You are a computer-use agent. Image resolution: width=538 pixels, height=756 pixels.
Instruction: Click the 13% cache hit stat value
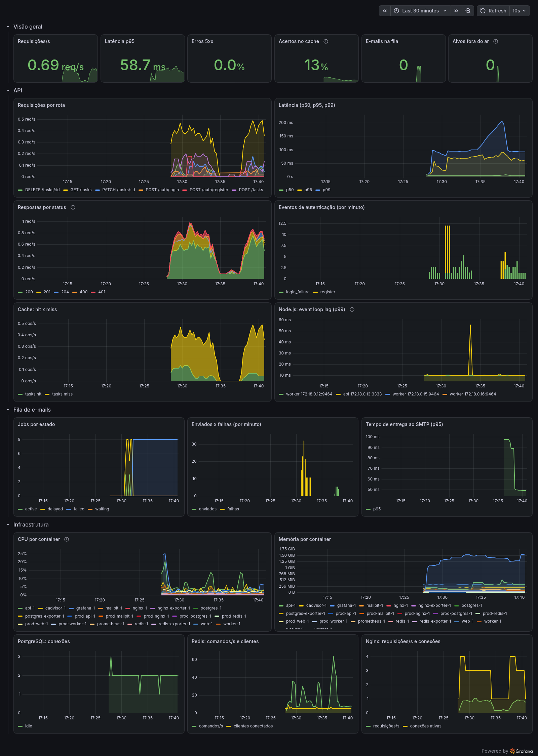316,65
